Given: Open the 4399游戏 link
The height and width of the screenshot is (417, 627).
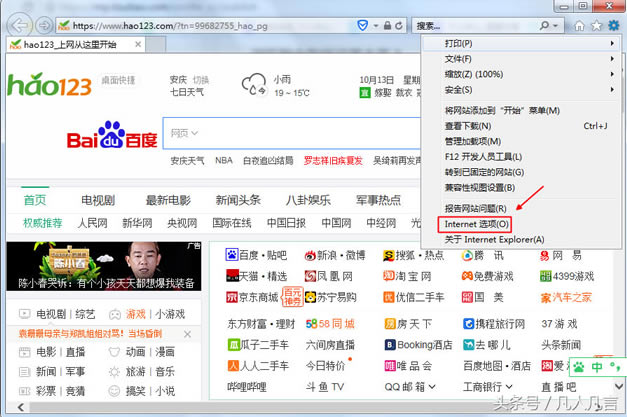Looking at the screenshot, I should click(567, 276).
